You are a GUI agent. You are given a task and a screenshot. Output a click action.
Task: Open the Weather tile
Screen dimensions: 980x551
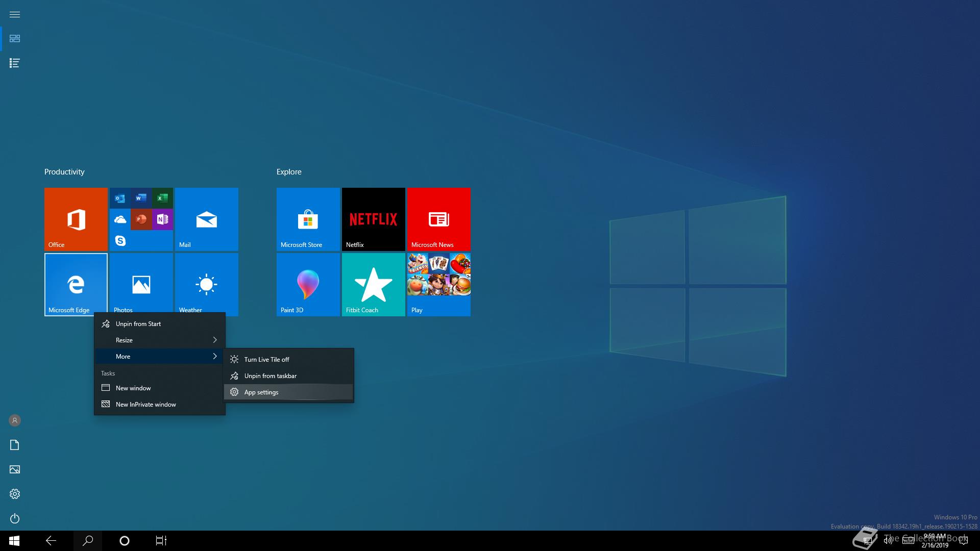[207, 283]
